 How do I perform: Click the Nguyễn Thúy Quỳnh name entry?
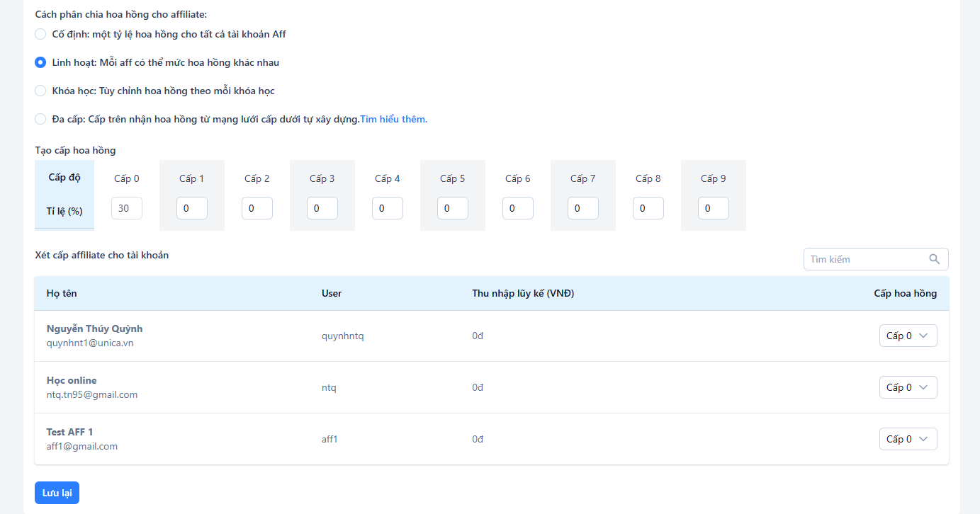pos(94,329)
